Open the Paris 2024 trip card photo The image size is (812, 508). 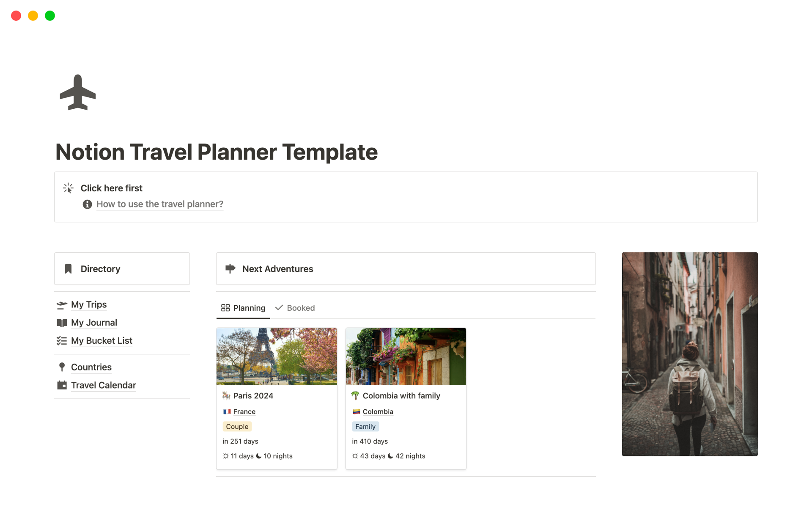tap(277, 356)
